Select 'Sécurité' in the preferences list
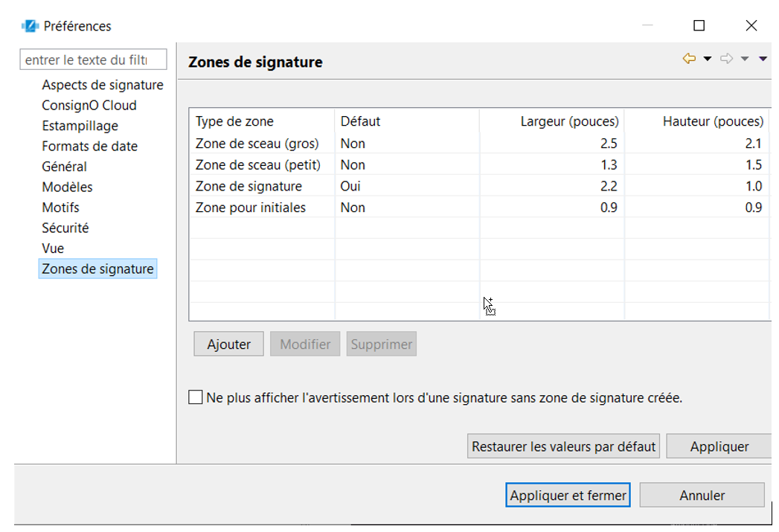The width and height of the screenshot is (779, 532). click(x=66, y=228)
